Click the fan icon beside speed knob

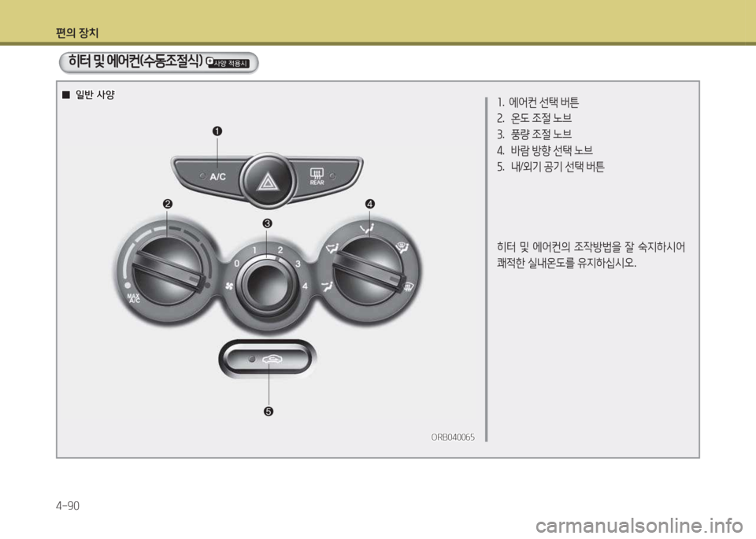[x=229, y=286]
